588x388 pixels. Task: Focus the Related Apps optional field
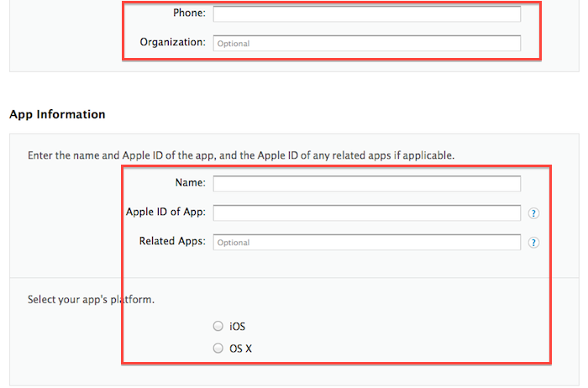click(367, 242)
